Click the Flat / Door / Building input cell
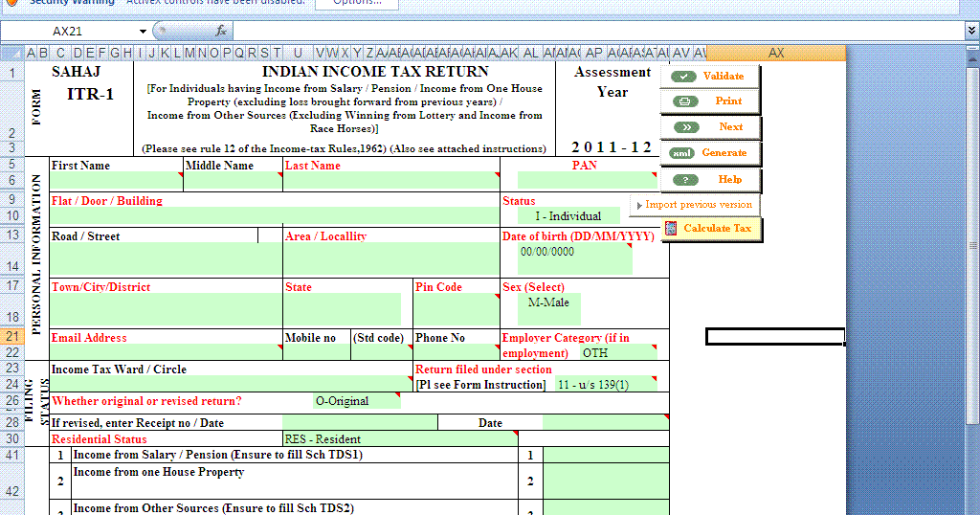Viewport: 980px width, 515px height. 275,217
